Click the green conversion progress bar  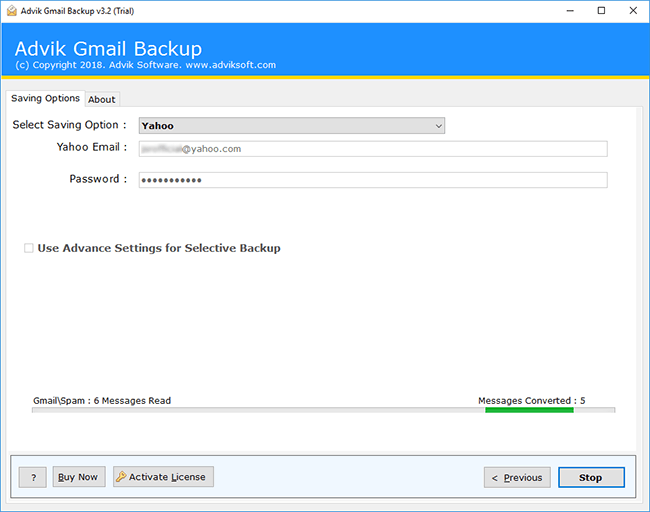pos(529,410)
